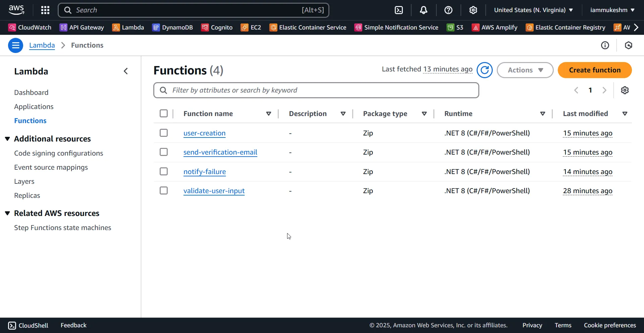
Task: Open the AWS services grid menu
Action: point(45,10)
